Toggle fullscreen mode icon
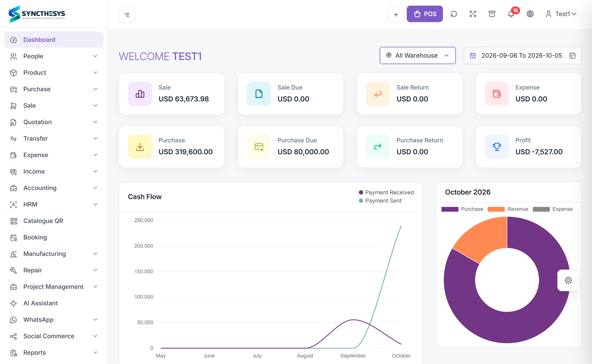This screenshot has height=364, width=592. (473, 14)
